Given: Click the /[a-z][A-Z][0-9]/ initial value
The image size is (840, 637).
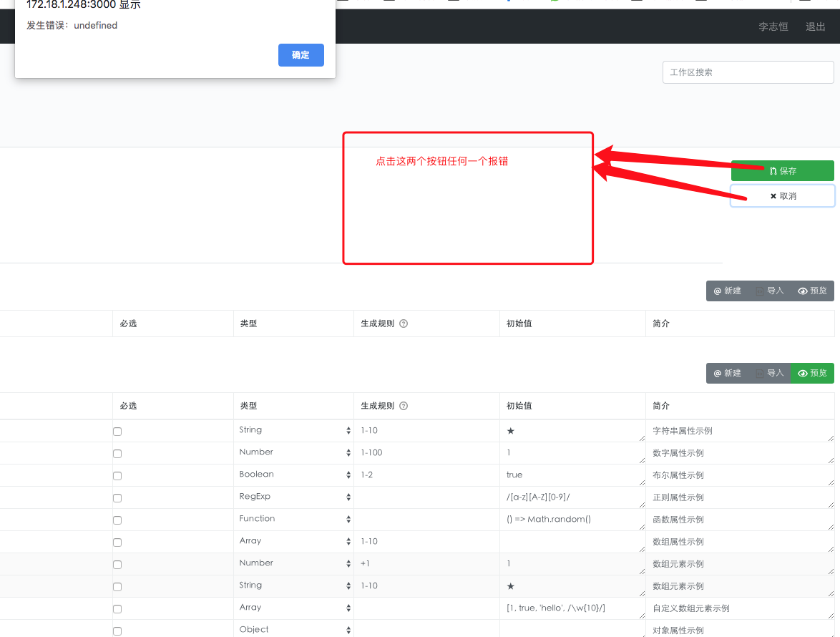Looking at the screenshot, I should point(572,497).
